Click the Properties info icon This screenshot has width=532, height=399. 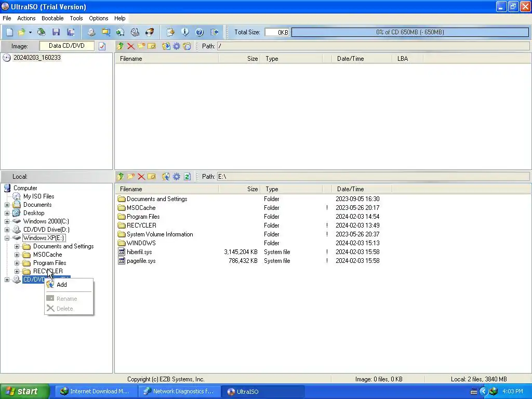coord(185,32)
